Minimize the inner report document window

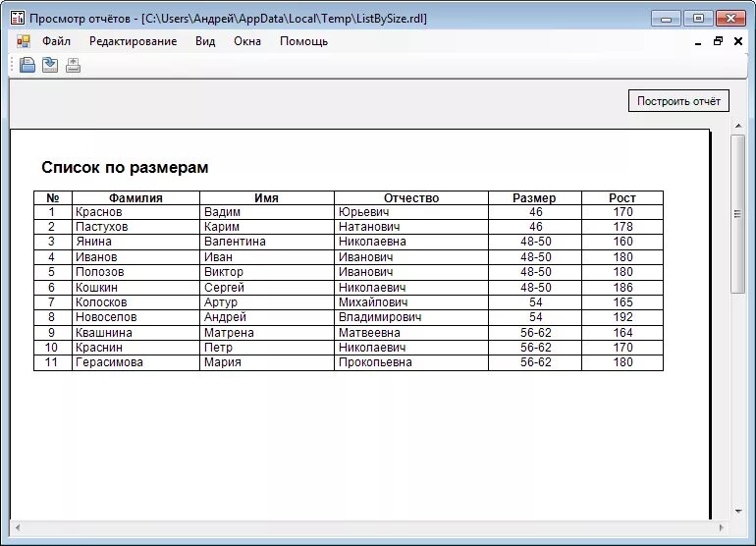coord(698,42)
